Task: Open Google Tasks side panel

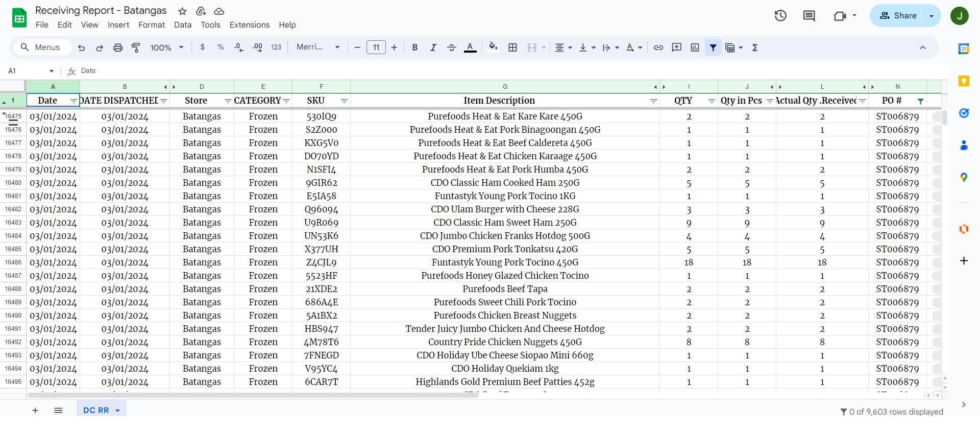Action: (x=964, y=113)
